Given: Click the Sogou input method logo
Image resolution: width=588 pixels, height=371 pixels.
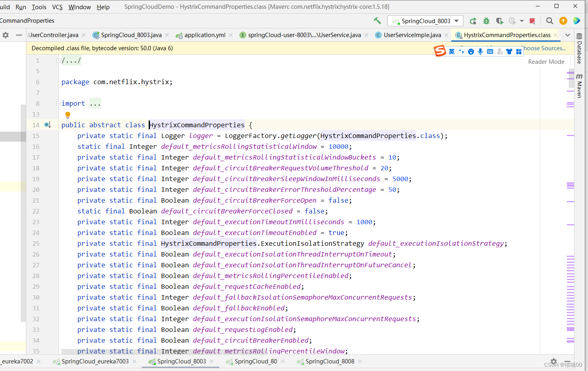Looking at the screenshot, I should (x=440, y=51).
